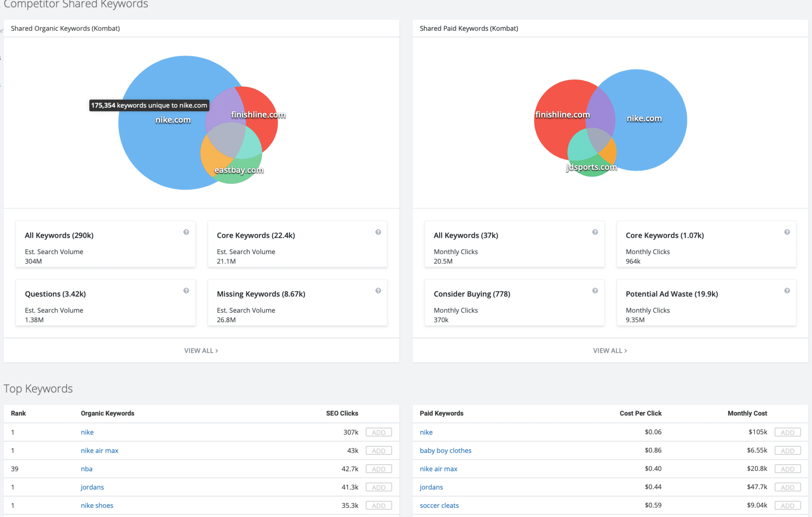This screenshot has height=517, width=812.
Task: Click the $0.86 cost per click value
Action: coord(653,450)
